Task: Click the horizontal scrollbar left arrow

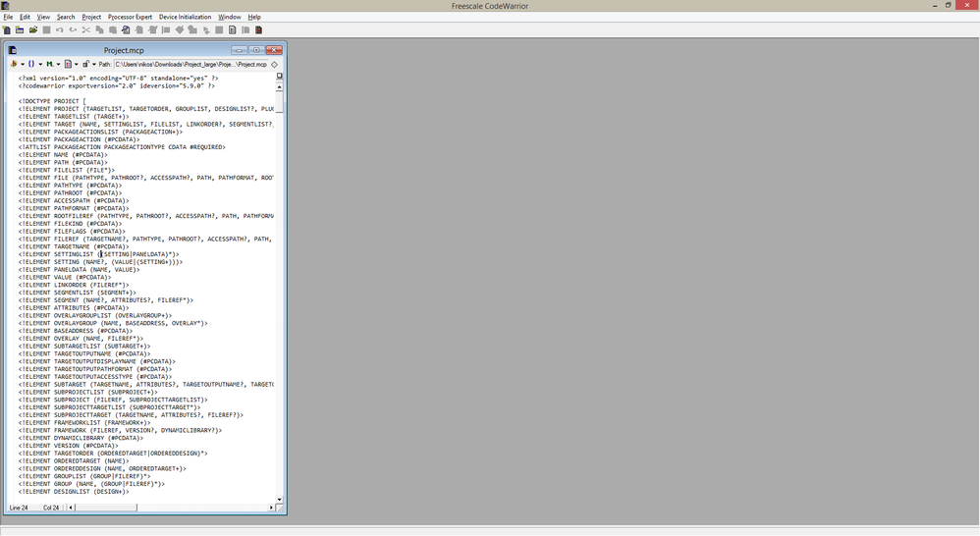Action: pos(71,508)
